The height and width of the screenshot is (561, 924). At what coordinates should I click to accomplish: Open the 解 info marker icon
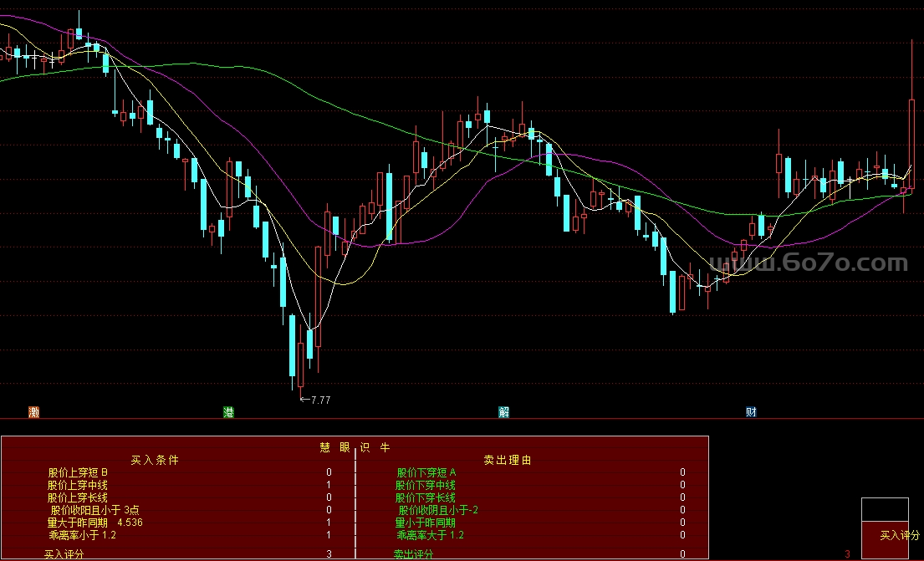point(504,412)
